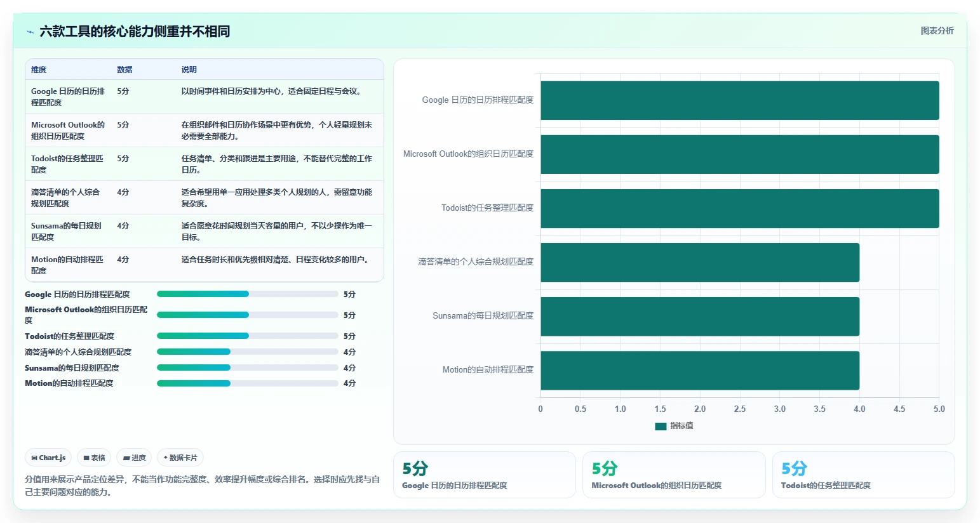Click the 0.5 tick on the chart axis

581,409
